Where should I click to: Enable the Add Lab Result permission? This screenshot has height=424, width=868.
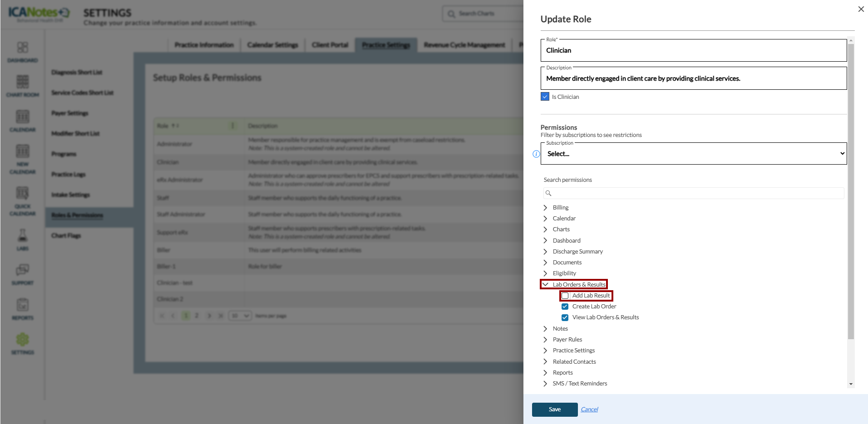(x=565, y=296)
